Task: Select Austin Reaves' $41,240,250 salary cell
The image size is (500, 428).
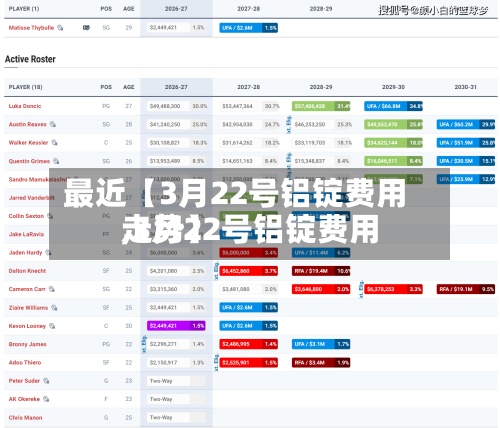Action: tap(177, 124)
